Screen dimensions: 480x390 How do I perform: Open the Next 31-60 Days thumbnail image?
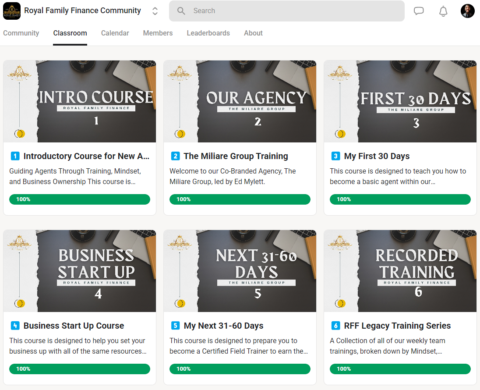240,271
